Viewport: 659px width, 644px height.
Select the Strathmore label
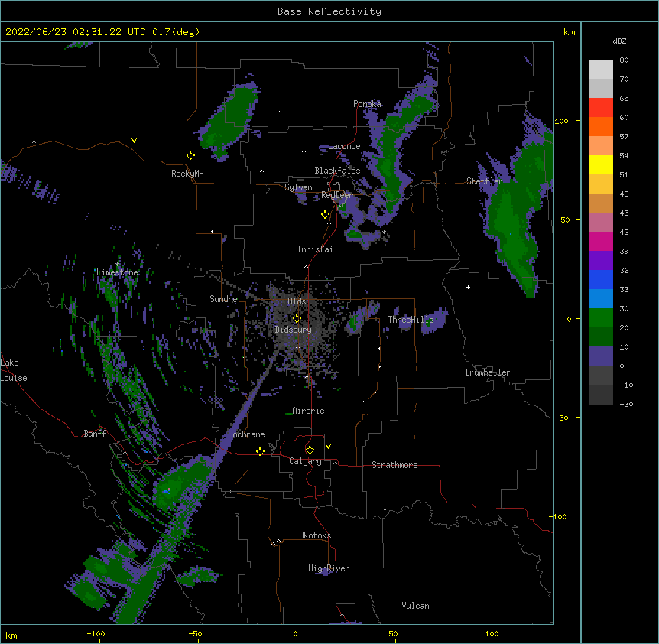tap(394, 465)
